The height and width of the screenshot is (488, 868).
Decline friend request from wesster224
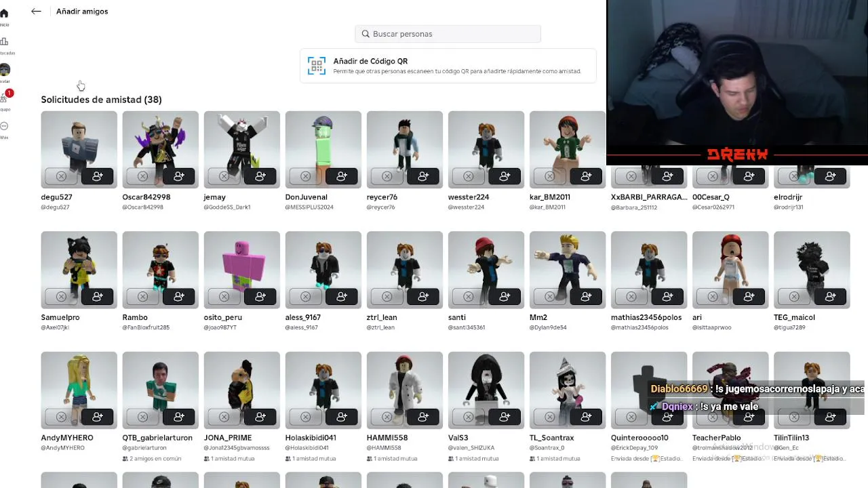(468, 176)
